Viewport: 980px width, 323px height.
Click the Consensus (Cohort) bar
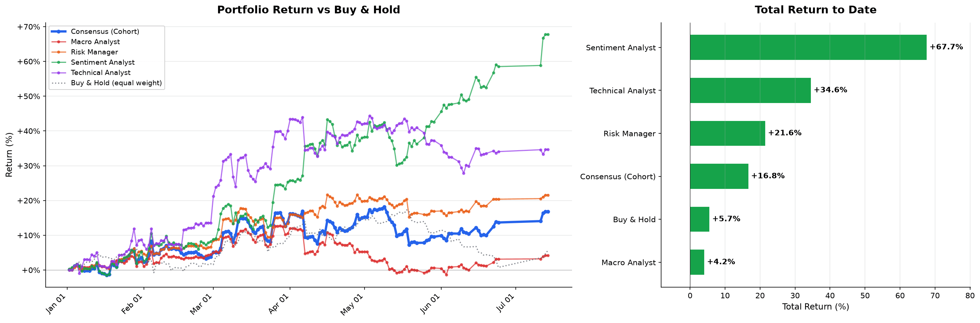click(x=719, y=176)
